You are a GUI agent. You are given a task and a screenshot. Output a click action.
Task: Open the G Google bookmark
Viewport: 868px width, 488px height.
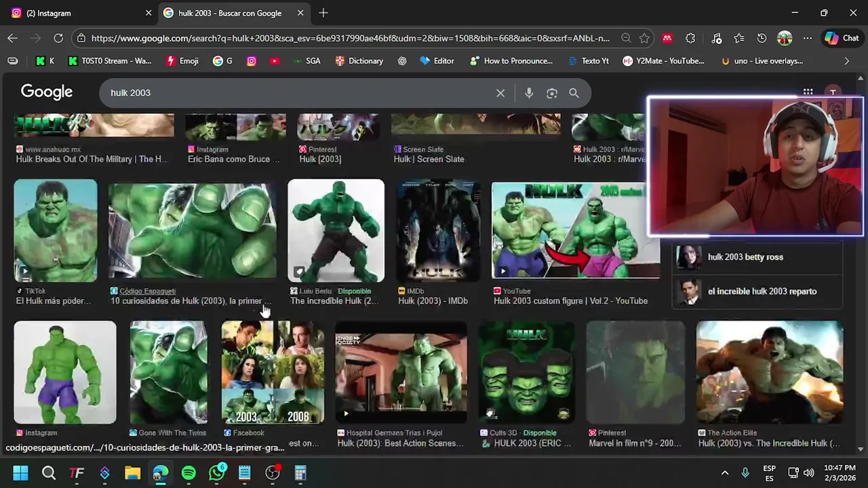(x=222, y=61)
